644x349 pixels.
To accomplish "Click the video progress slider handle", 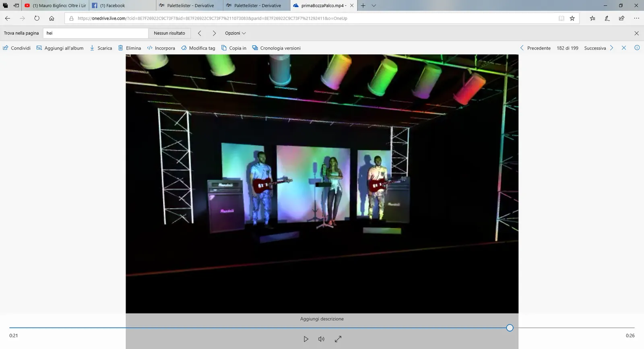I will pyautogui.click(x=510, y=328).
